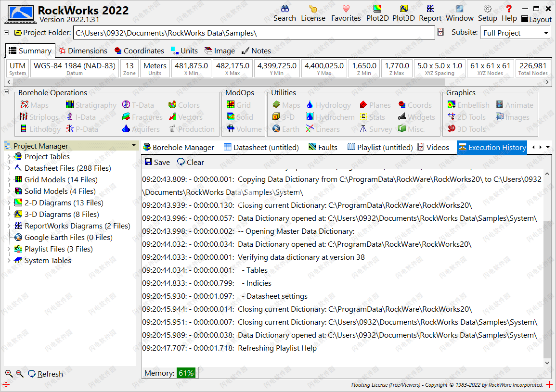Click the Project Folder path field
This screenshot has height=392, width=556.
tap(254, 33)
